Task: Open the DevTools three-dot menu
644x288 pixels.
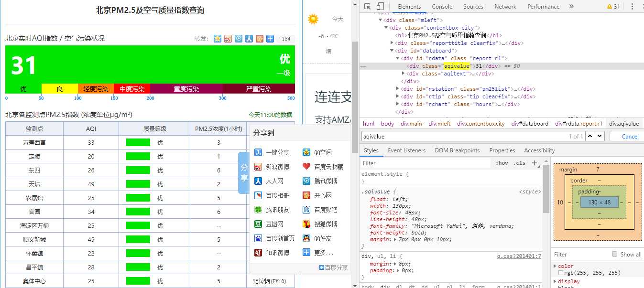Action: (632, 6)
